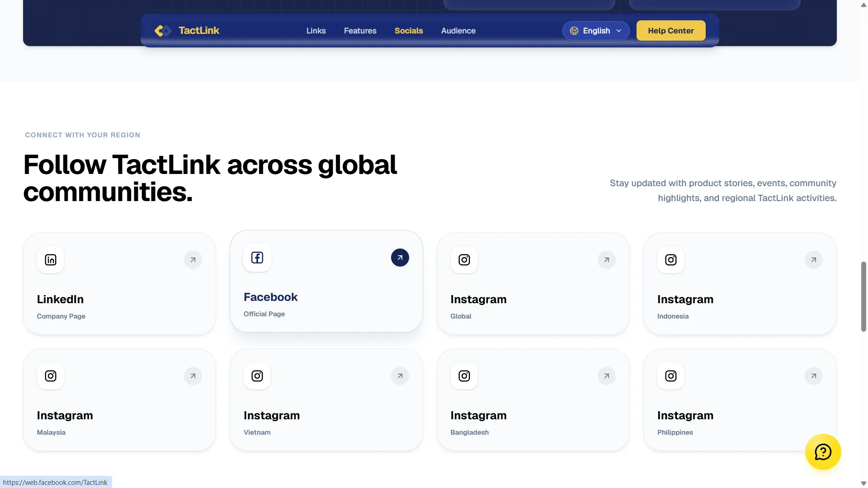Screen dimensions: 868x488
Task: Open the yellow help chat bubble
Action: coord(823,452)
